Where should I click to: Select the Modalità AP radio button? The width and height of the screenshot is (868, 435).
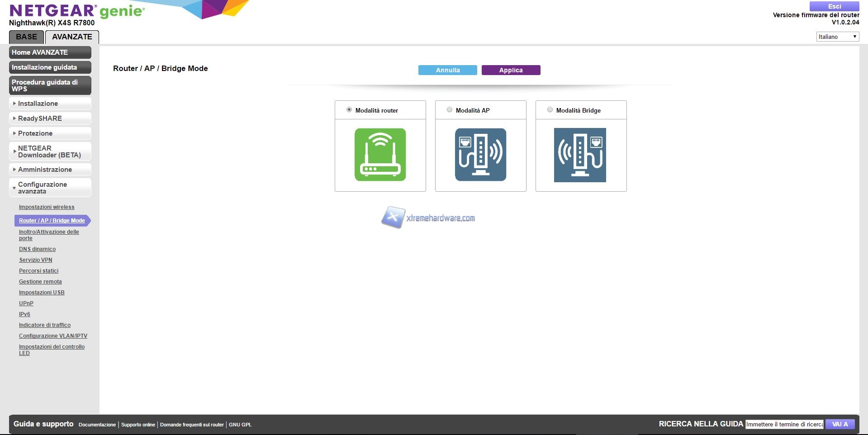(450, 110)
